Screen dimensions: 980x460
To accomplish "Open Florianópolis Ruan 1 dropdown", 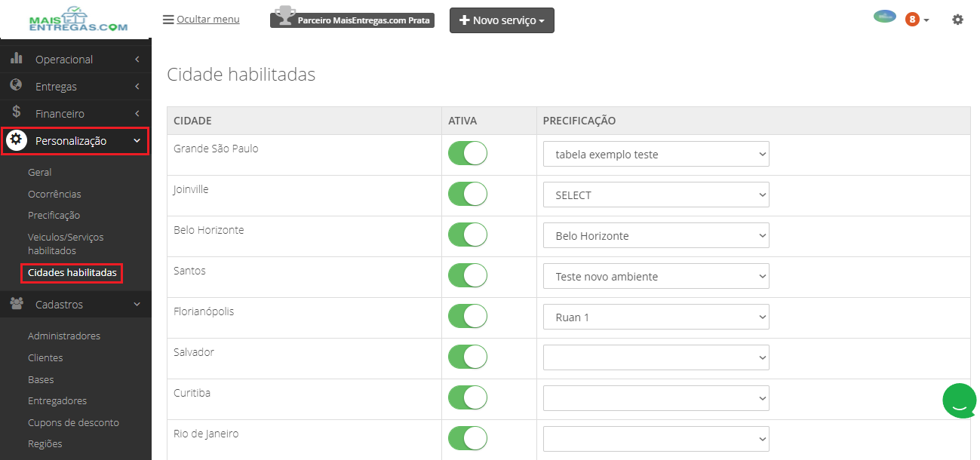I will click(656, 317).
